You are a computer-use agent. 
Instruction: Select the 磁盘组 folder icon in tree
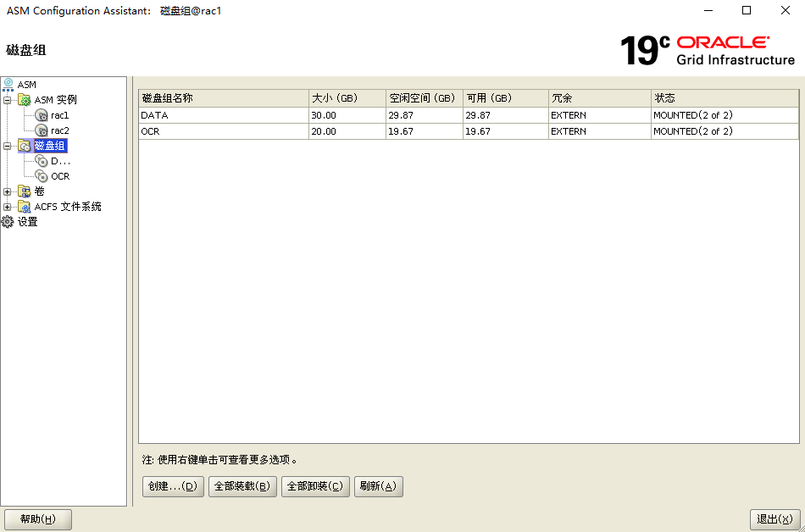point(25,146)
